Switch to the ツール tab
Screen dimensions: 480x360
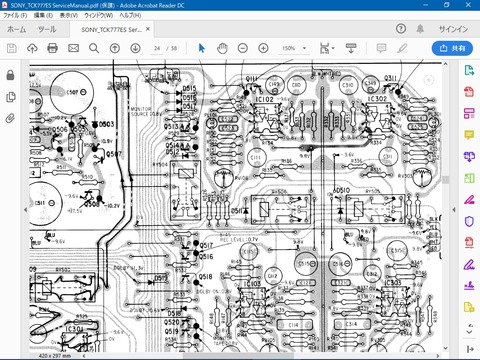click(47, 29)
